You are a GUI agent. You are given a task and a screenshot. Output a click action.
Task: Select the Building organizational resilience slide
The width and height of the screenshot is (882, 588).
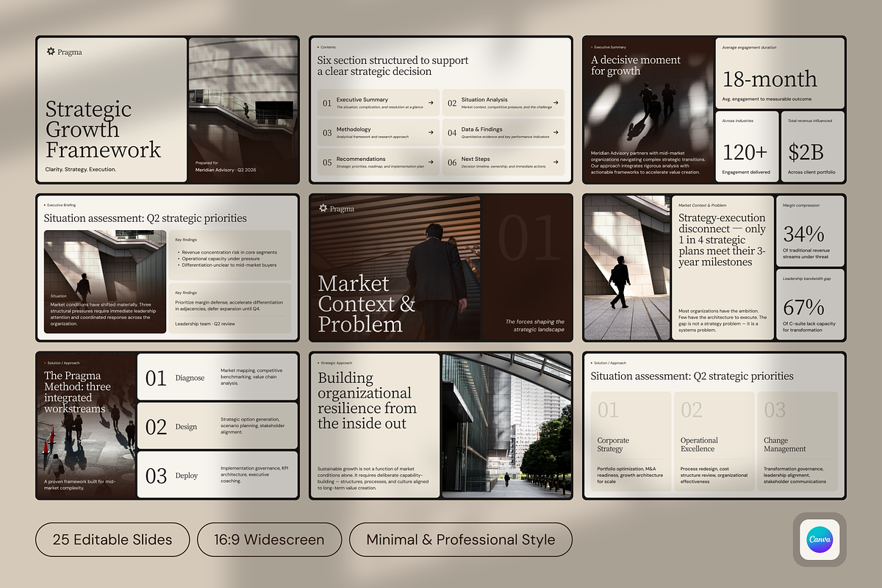click(x=441, y=426)
